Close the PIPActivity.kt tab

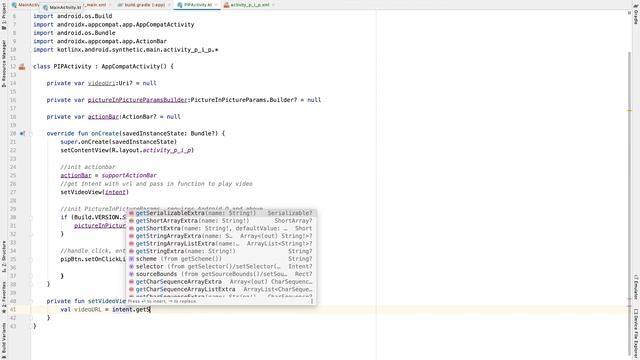(x=216, y=5)
